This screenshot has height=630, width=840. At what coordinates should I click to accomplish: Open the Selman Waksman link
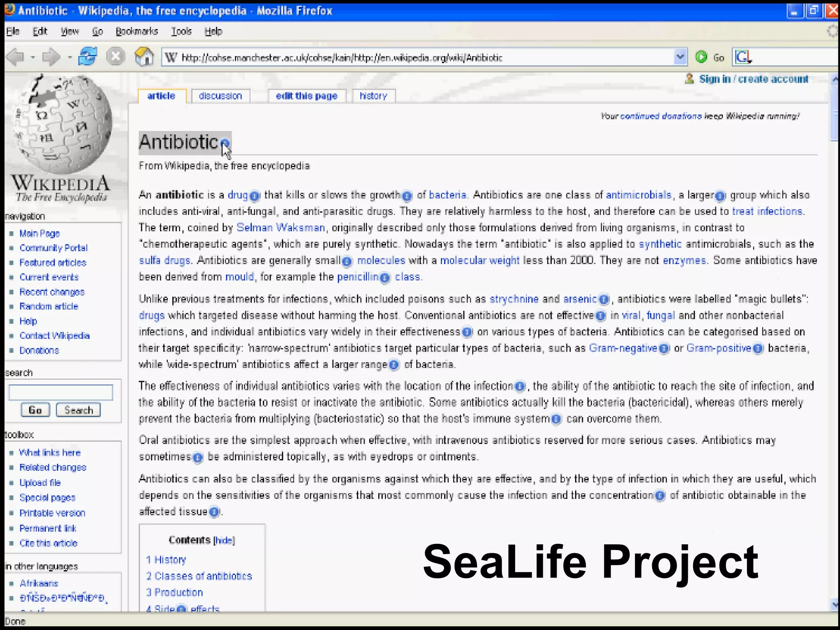pyautogui.click(x=281, y=228)
